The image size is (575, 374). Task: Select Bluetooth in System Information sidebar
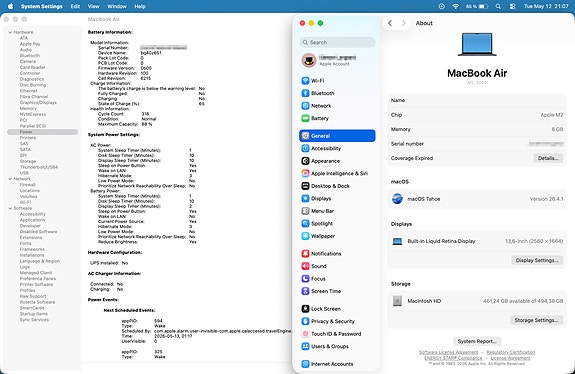(30, 56)
